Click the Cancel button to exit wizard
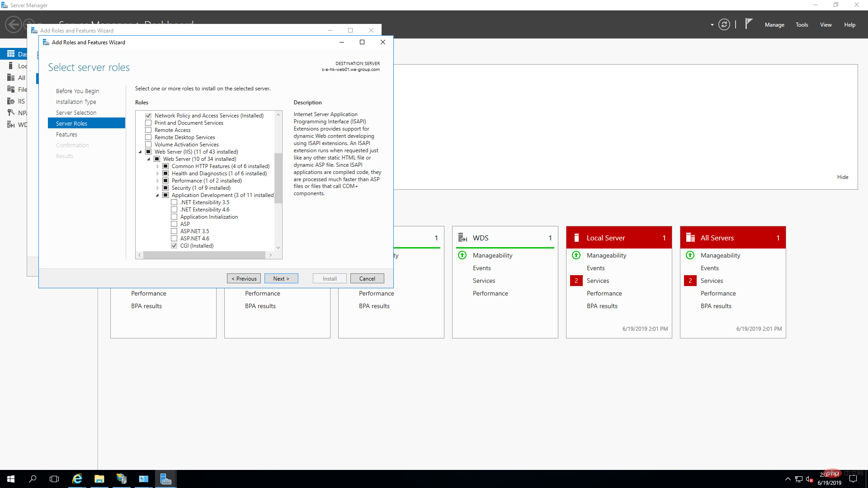This screenshot has height=488, width=868. tap(367, 278)
